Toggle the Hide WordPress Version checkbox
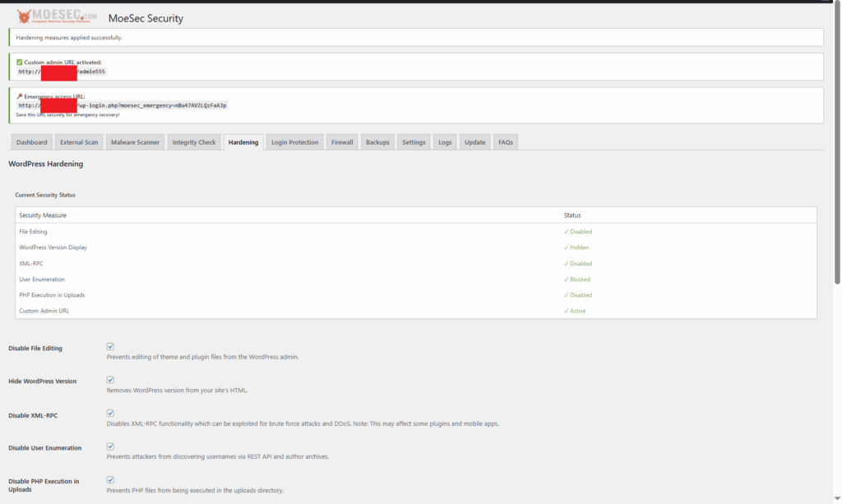 110,379
